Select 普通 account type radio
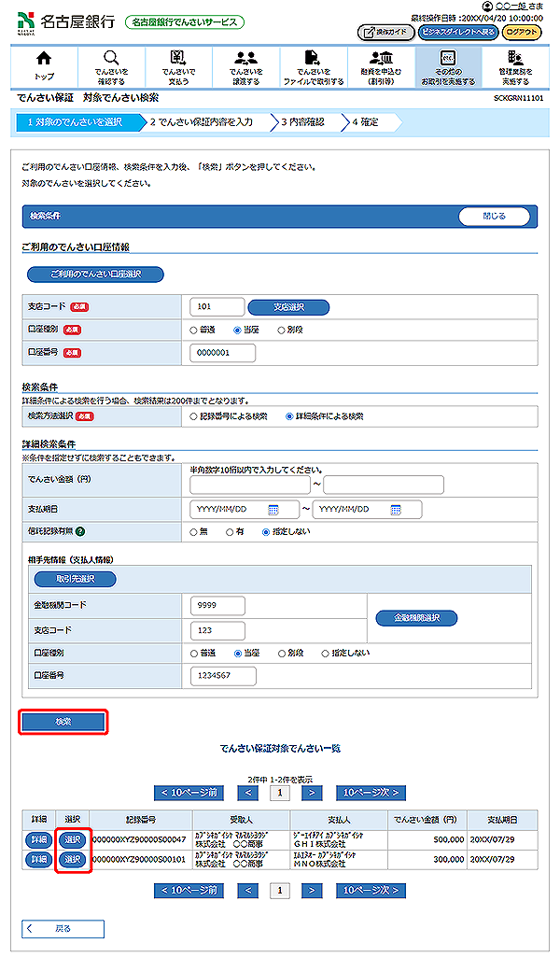 (x=194, y=330)
